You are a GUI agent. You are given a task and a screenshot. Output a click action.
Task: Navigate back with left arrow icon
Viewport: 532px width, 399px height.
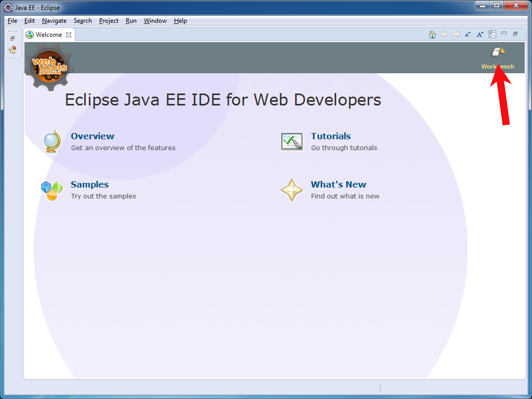[444, 35]
